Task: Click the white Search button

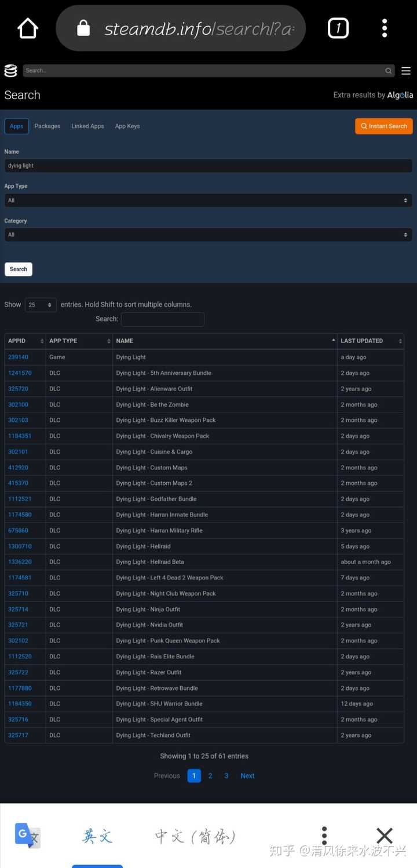Action: coord(19,269)
